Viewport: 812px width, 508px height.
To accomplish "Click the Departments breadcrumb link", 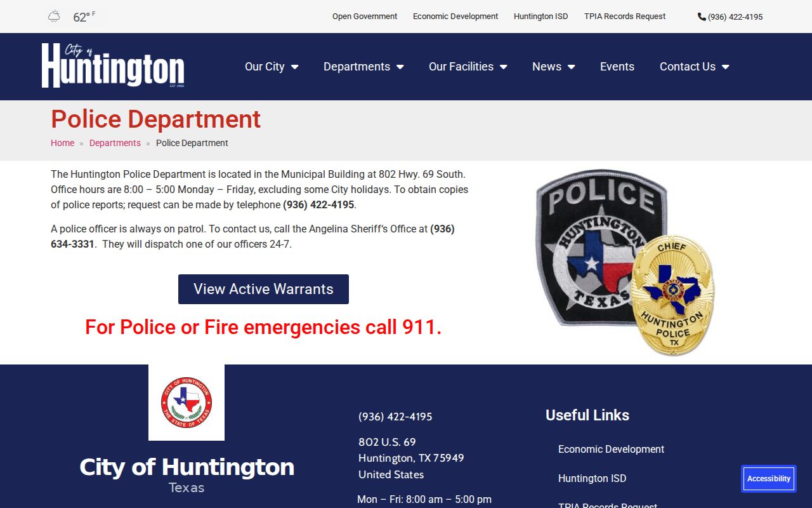I will [x=115, y=143].
